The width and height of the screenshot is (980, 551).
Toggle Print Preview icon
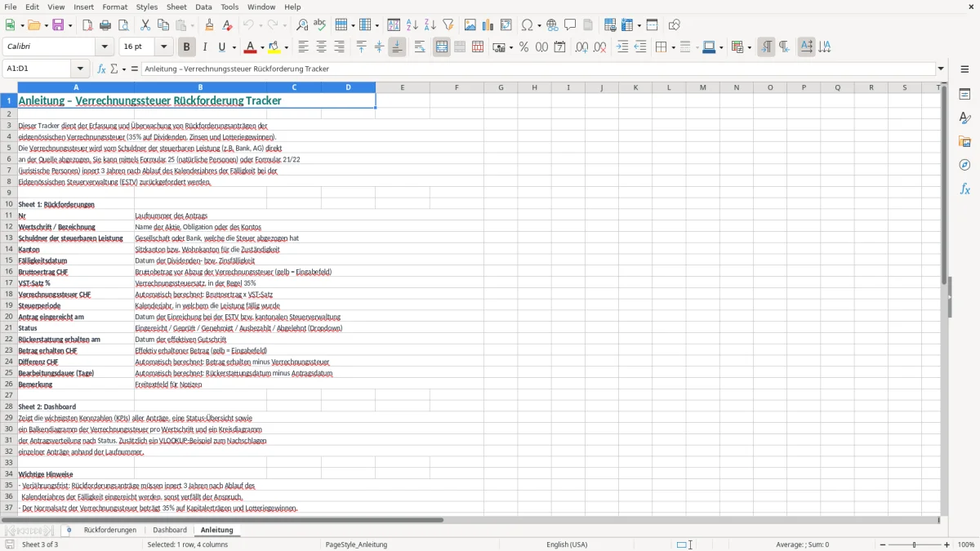tap(123, 25)
